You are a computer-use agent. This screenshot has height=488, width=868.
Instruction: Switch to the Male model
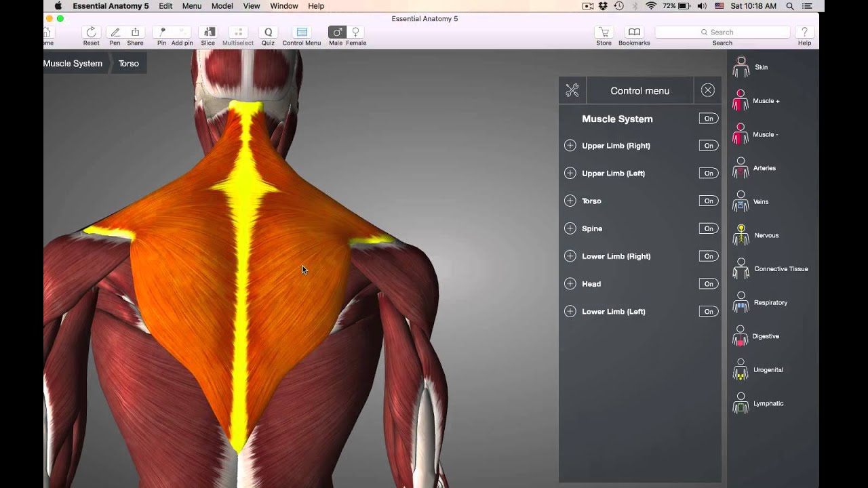pos(337,32)
